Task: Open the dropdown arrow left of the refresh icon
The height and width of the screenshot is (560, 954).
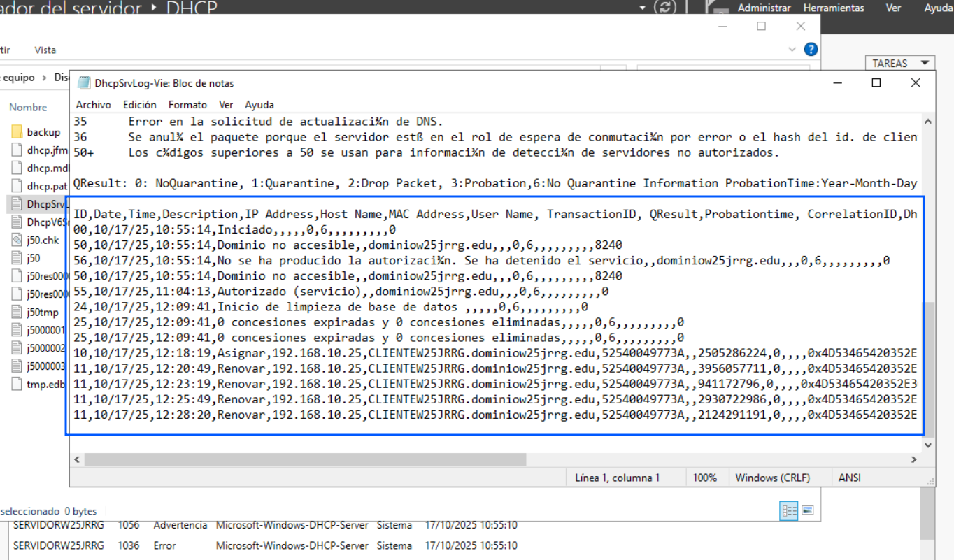Action: [x=643, y=8]
